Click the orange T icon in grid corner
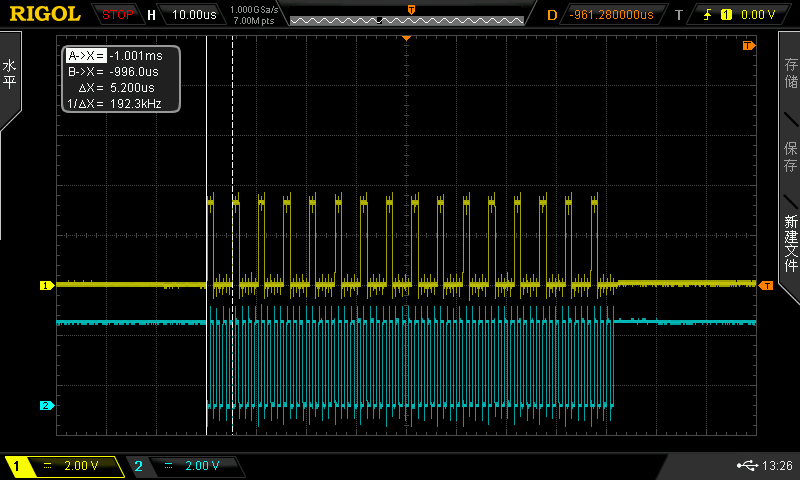Viewport: 800px width, 480px height. pyautogui.click(x=748, y=46)
